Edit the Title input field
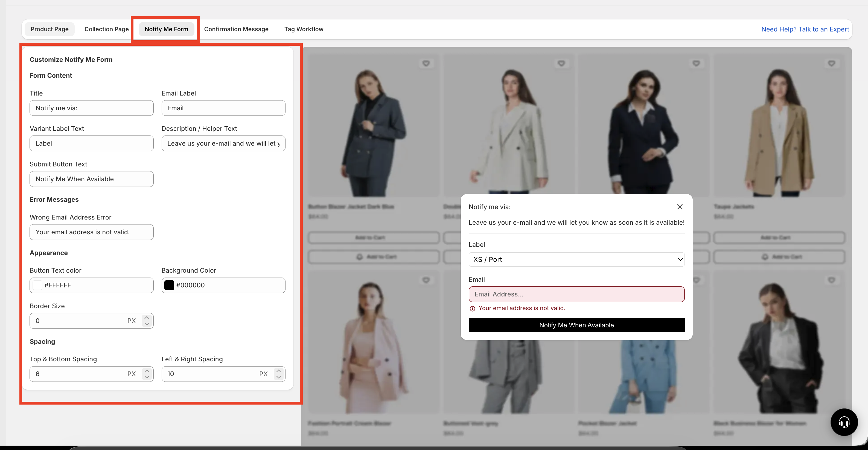Viewport: 868px width, 450px height. click(x=91, y=108)
